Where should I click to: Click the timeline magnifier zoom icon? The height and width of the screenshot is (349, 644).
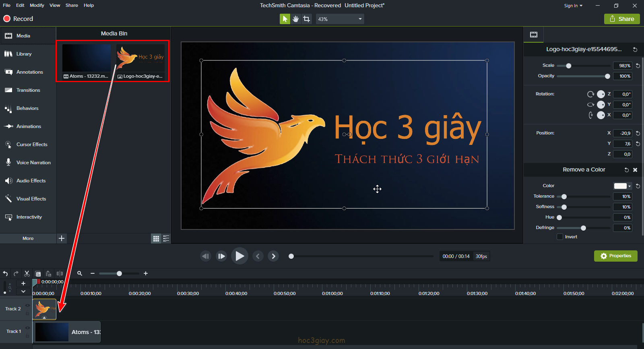click(x=80, y=273)
